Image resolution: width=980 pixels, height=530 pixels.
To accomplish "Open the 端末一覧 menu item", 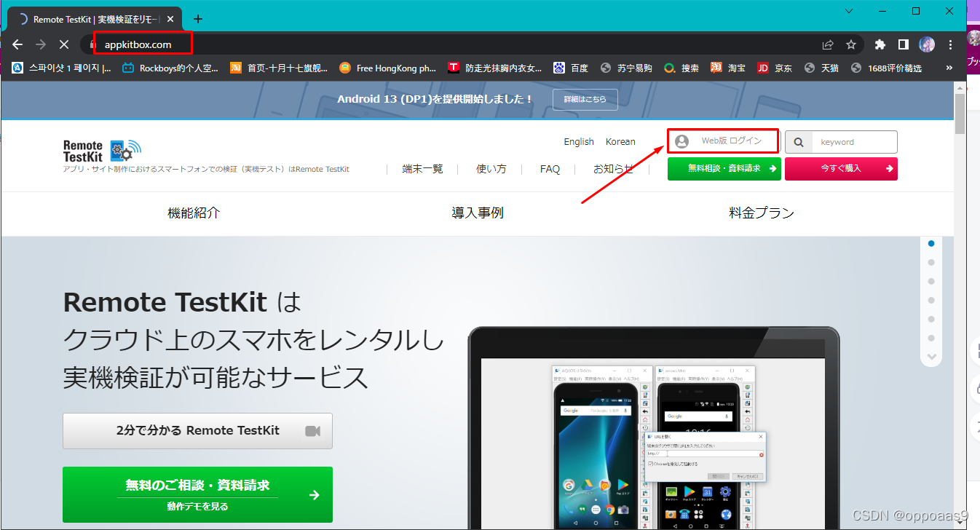I will [x=422, y=169].
